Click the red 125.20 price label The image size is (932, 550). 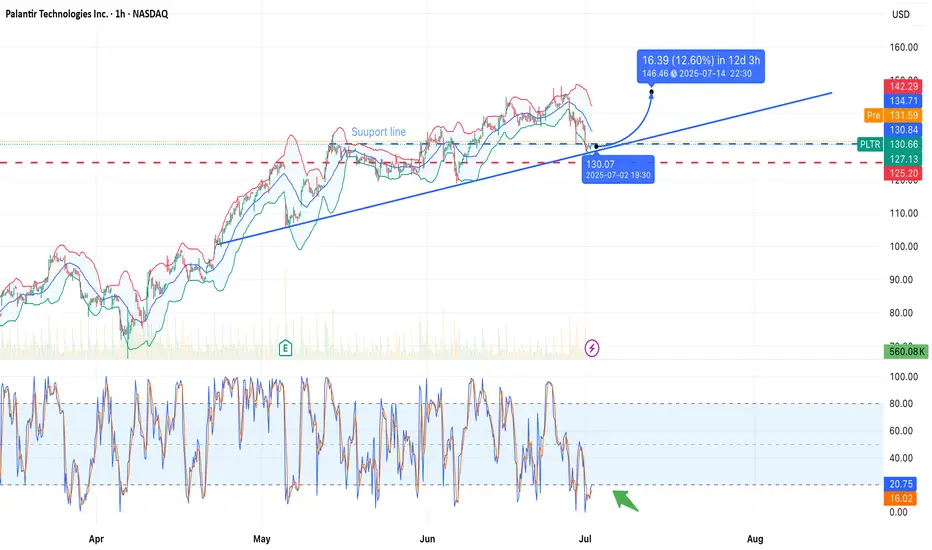click(x=903, y=173)
